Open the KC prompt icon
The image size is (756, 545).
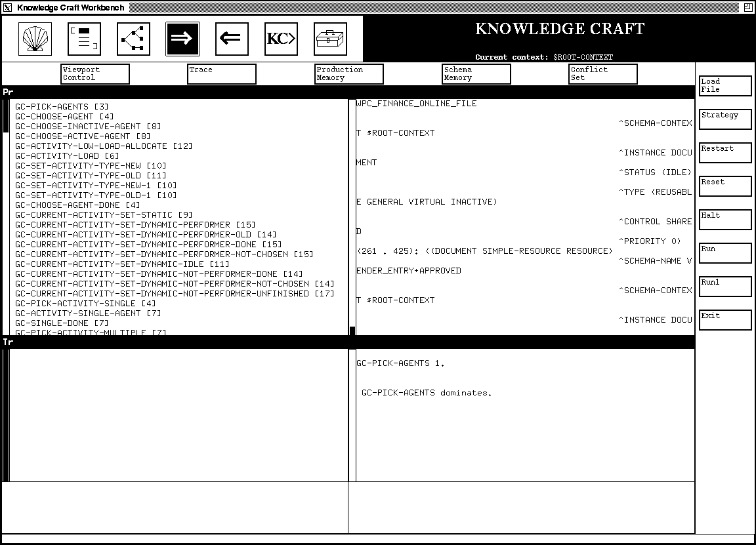(281, 39)
